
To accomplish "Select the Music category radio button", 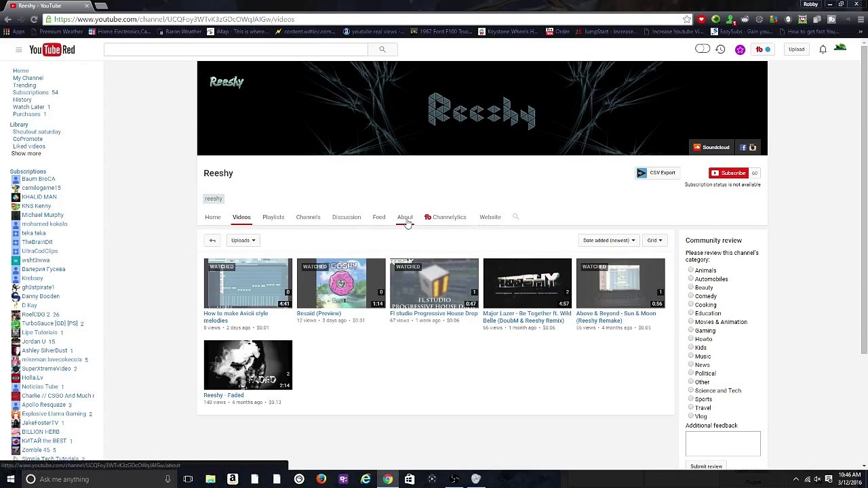I will pyautogui.click(x=691, y=356).
